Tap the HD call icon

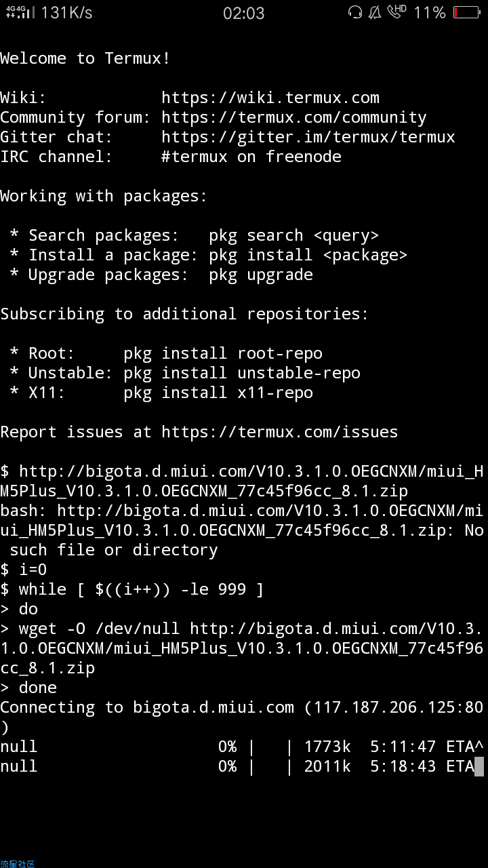point(397,12)
